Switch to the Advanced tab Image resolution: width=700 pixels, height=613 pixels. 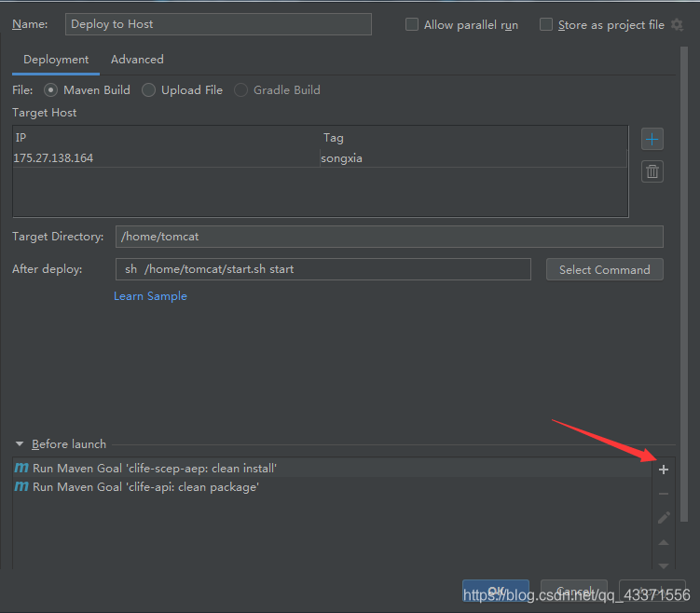[137, 60]
